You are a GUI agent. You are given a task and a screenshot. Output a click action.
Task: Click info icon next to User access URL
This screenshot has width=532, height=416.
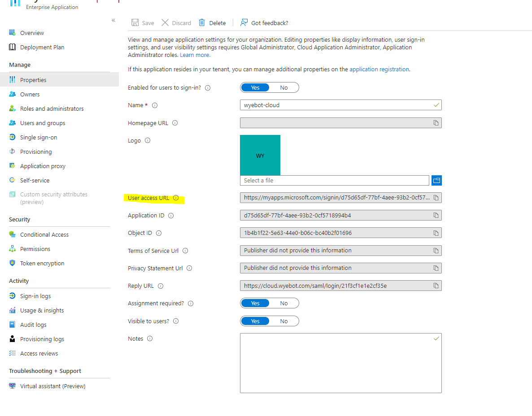176,198
